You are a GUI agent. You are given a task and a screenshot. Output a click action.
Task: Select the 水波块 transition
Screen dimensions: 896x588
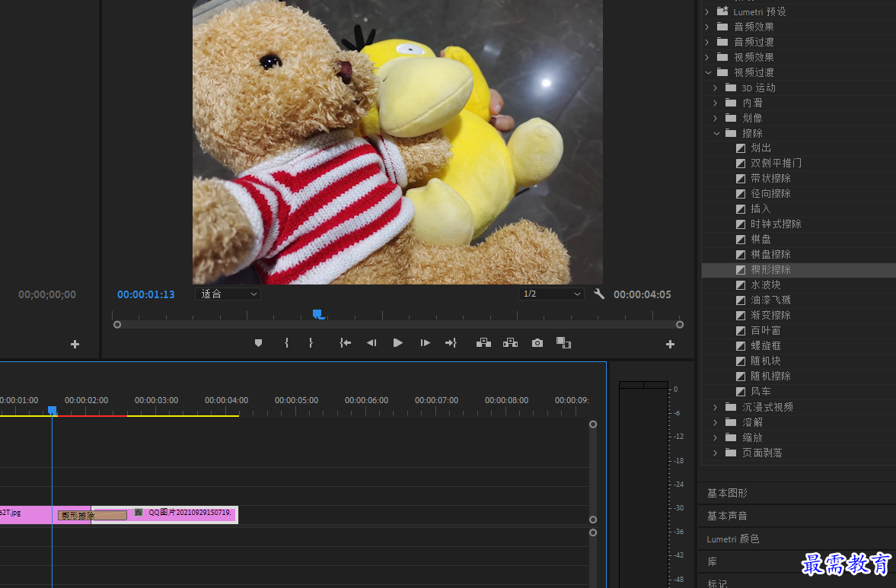pyautogui.click(x=765, y=284)
